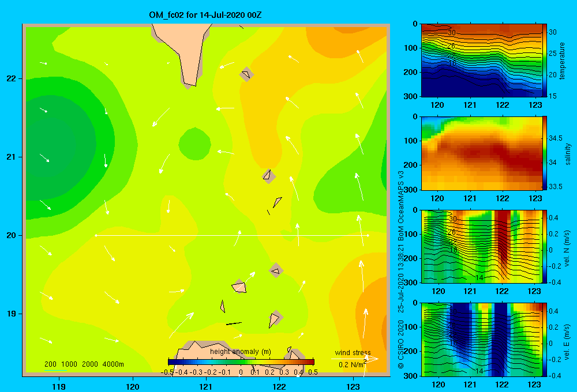Image resolution: width=577 pixels, height=392 pixels.
Task: Click latitude label 21 on main map axis
Action: 12,157
